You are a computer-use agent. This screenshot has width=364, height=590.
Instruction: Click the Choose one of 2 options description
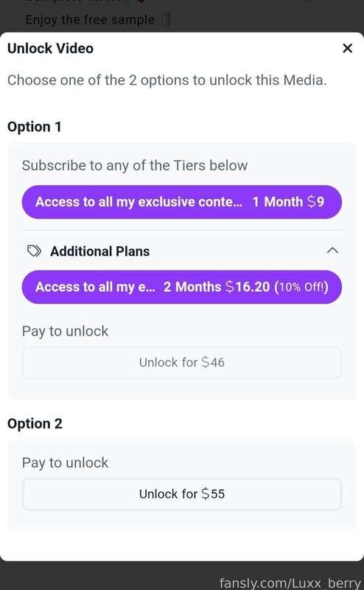(167, 80)
